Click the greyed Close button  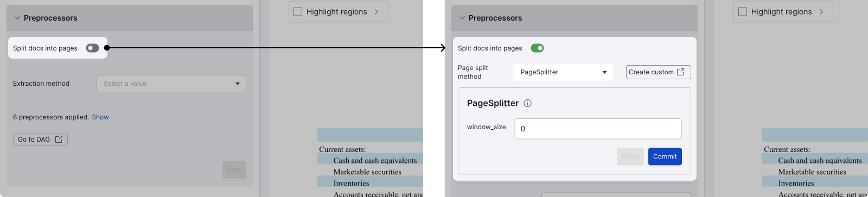click(630, 156)
